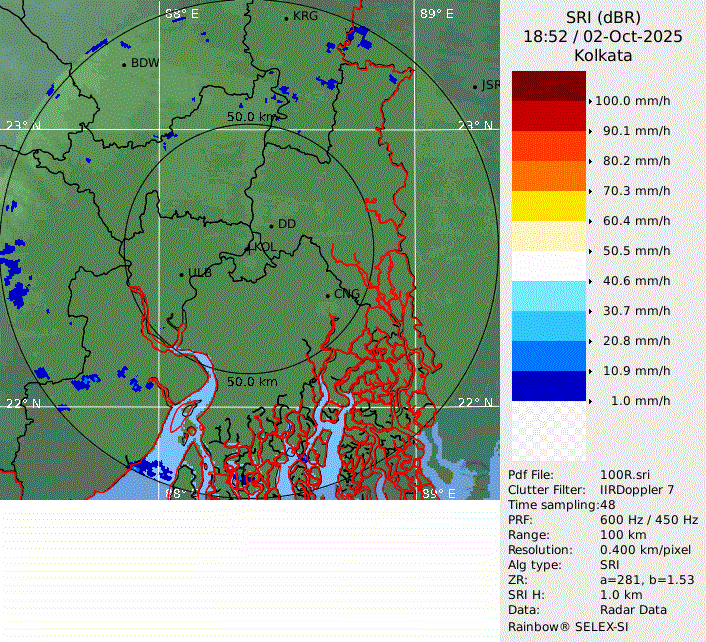This screenshot has height=642, width=706.
Task: Click the orange 70.3 mm/h legend swatch
Action: (x=548, y=176)
